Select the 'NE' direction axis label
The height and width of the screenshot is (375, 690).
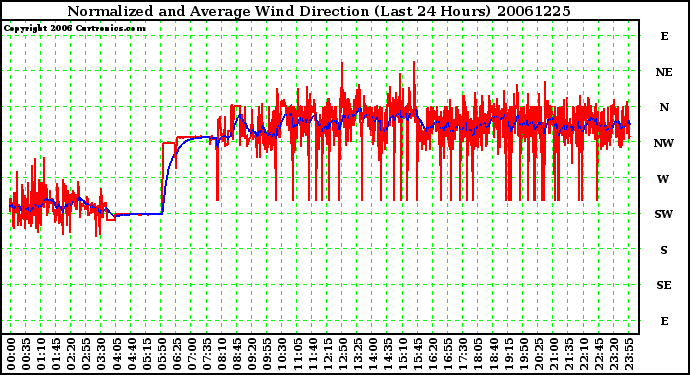coord(664,72)
